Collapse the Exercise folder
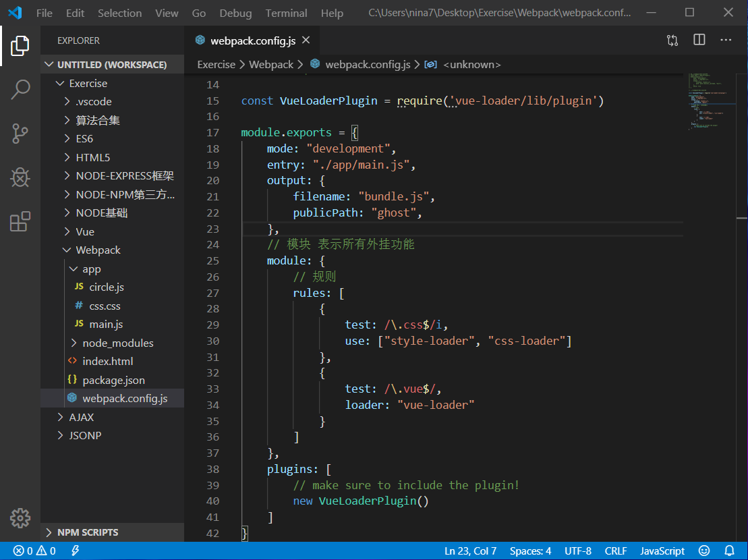This screenshot has height=560, width=748. click(x=112, y=84)
